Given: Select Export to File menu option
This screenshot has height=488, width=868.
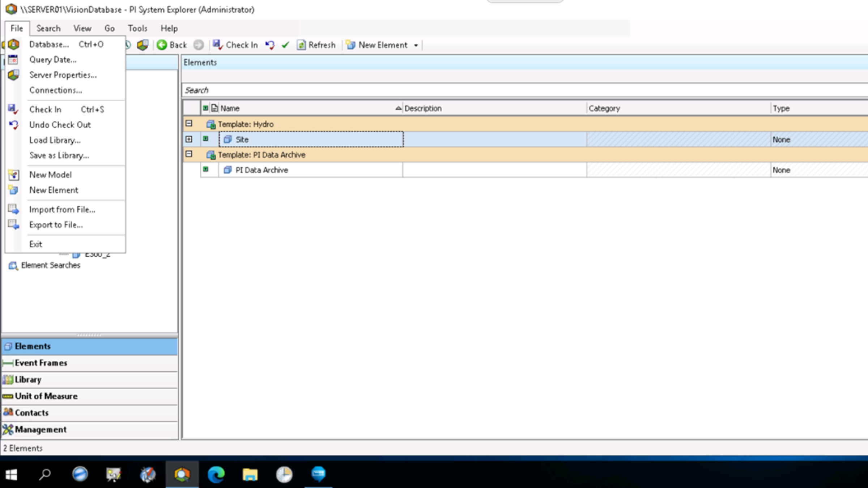Looking at the screenshot, I should [55, 224].
